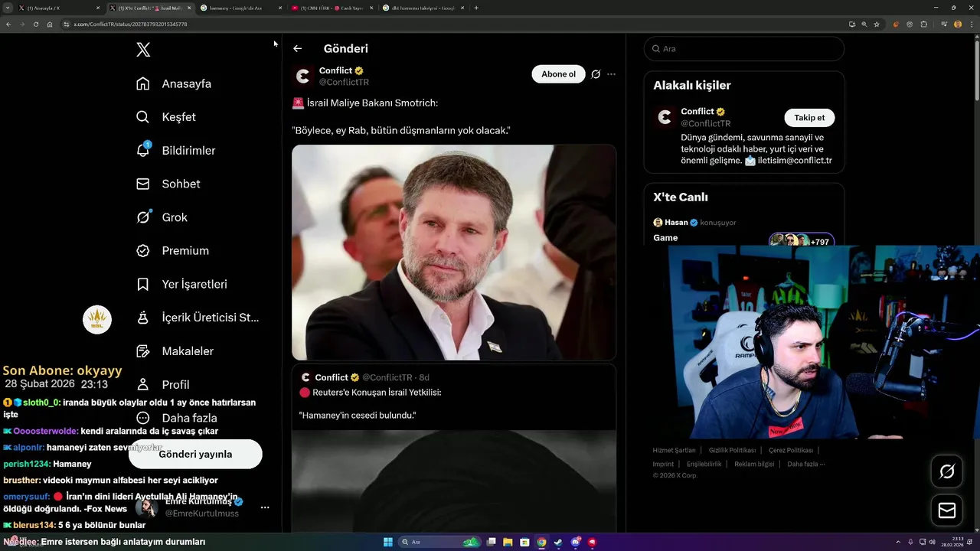Open account menu next to Emre Kurtulmuş
The height and width of the screenshot is (551, 980).
pos(265,507)
